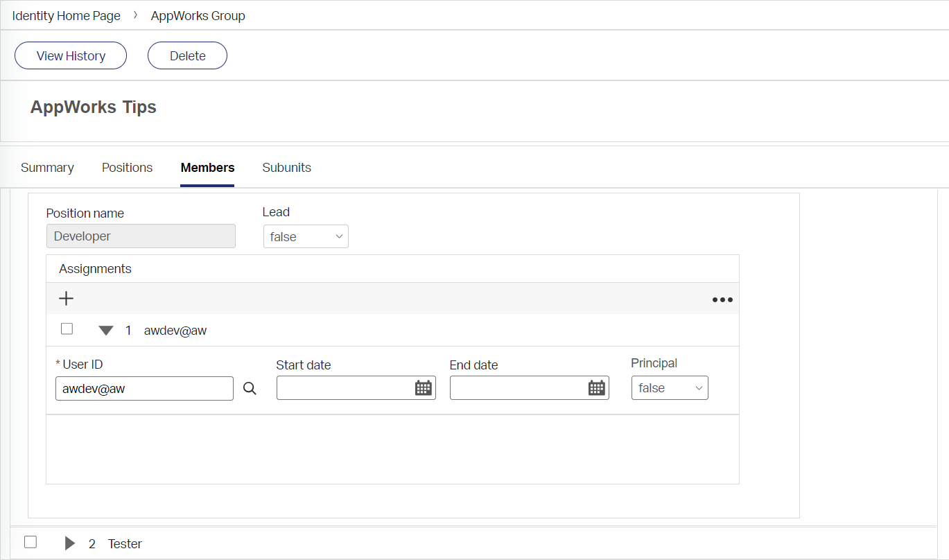Go to Identity Home Page breadcrumb
This screenshot has height=560, width=949.
click(67, 15)
